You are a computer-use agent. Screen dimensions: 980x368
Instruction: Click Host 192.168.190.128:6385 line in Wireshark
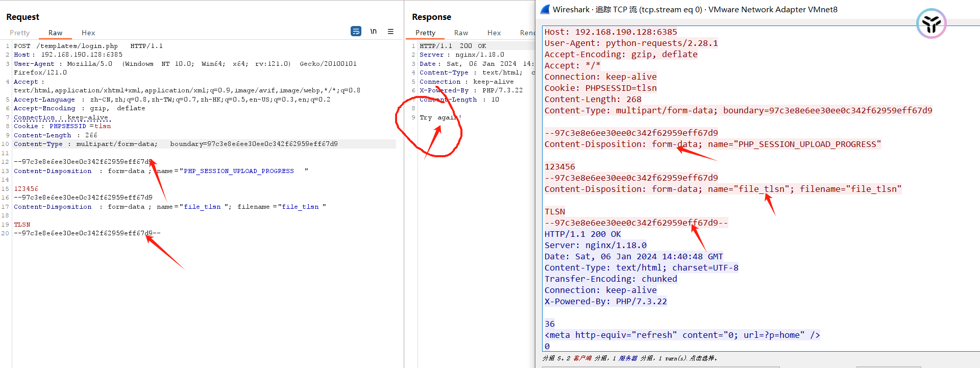(x=611, y=32)
